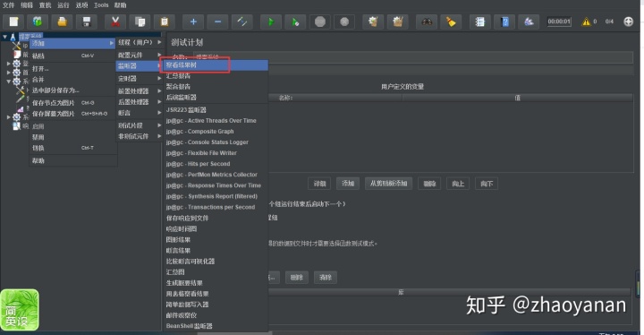Cut selection using scissors icon
This screenshot has height=335, width=644.
pyautogui.click(x=115, y=21)
